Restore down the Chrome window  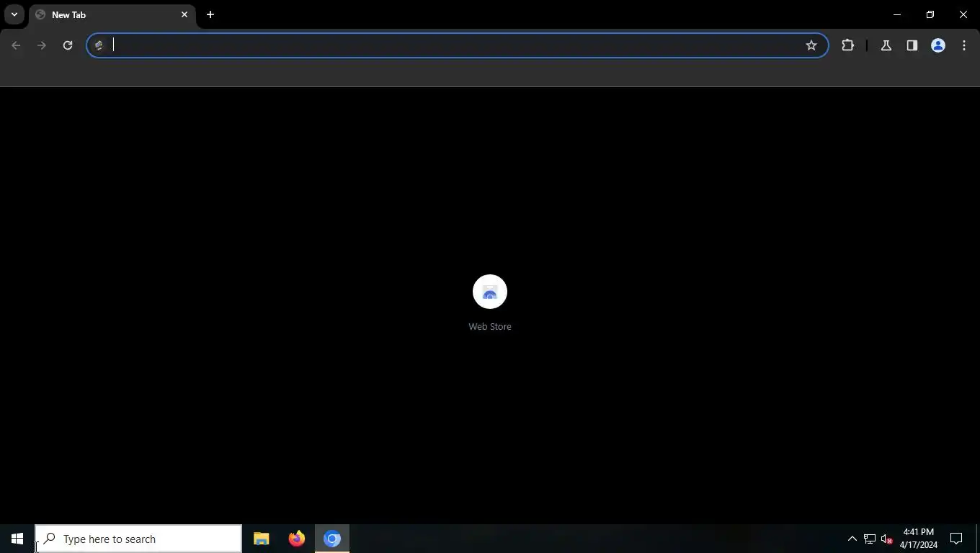pyautogui.click(x=930, y=14)
